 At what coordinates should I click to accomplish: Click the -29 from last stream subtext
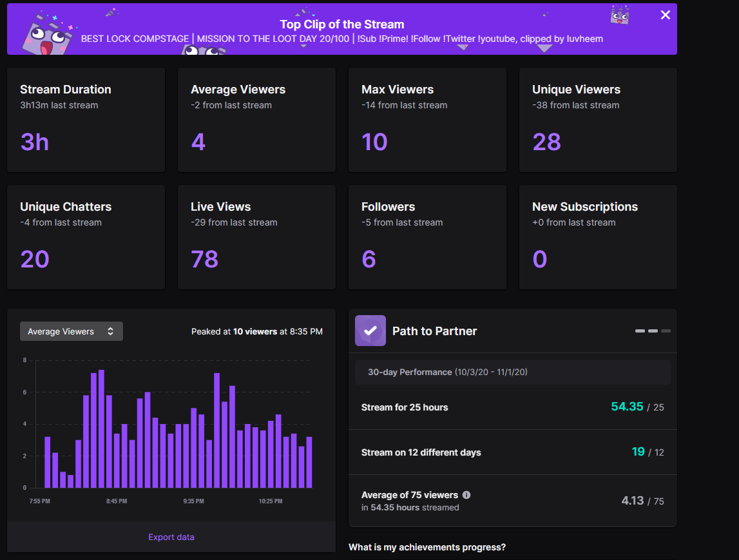tap(234, 222)
